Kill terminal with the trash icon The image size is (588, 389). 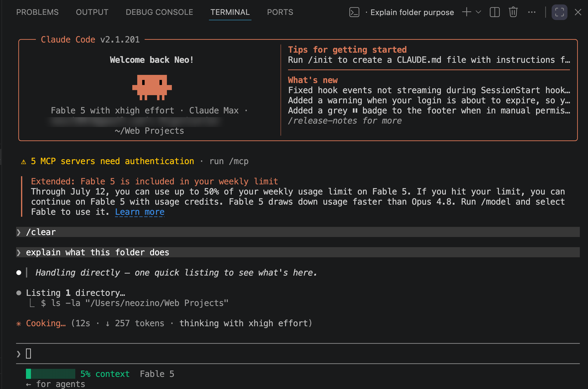(513, 12)
